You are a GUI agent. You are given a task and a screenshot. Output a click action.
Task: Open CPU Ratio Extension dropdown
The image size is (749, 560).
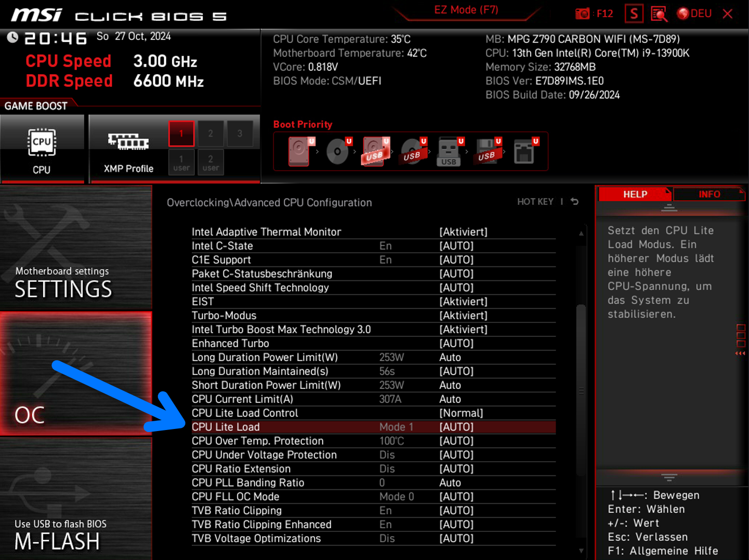tap(456, 469)
